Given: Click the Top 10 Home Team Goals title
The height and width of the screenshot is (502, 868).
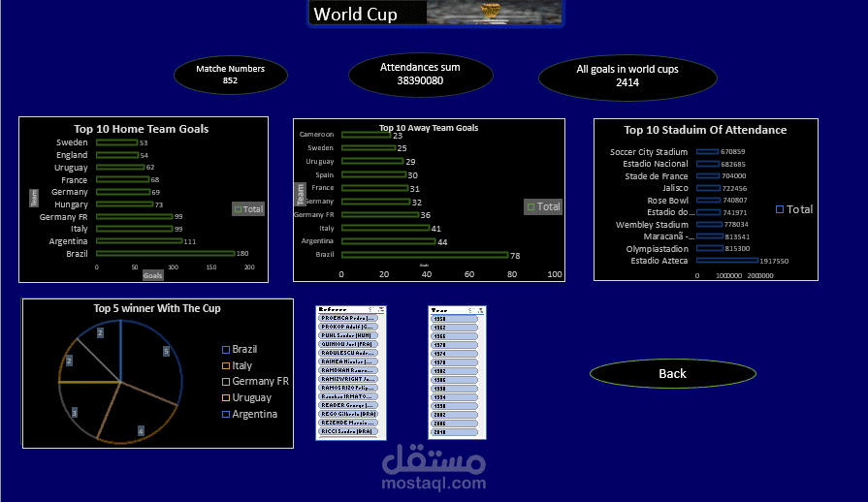Looking at the screenshot, I should coord(142,129).
